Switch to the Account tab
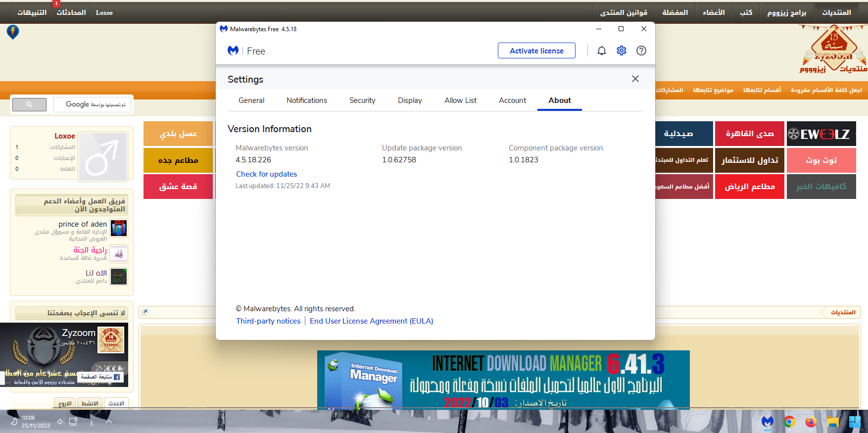Screen dimensions: 868x433 point(512,100)
